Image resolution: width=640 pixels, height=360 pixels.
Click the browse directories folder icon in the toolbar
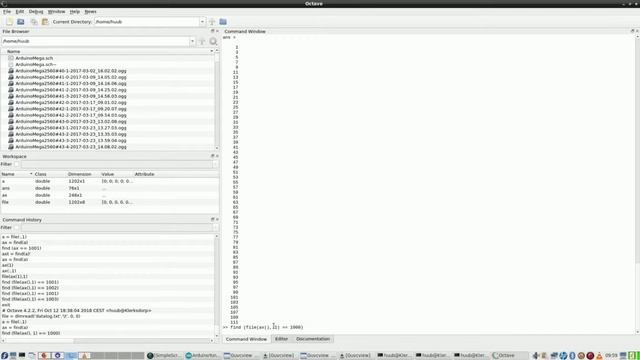(223, 22)
